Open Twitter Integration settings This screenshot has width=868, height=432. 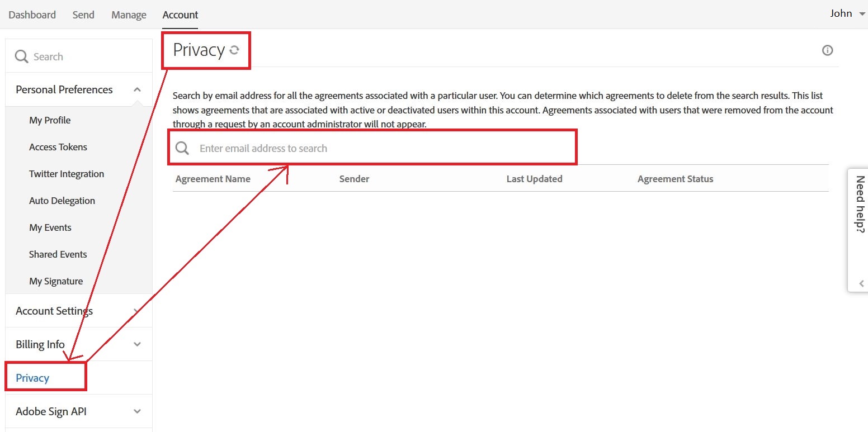click(x=67, y=174)
